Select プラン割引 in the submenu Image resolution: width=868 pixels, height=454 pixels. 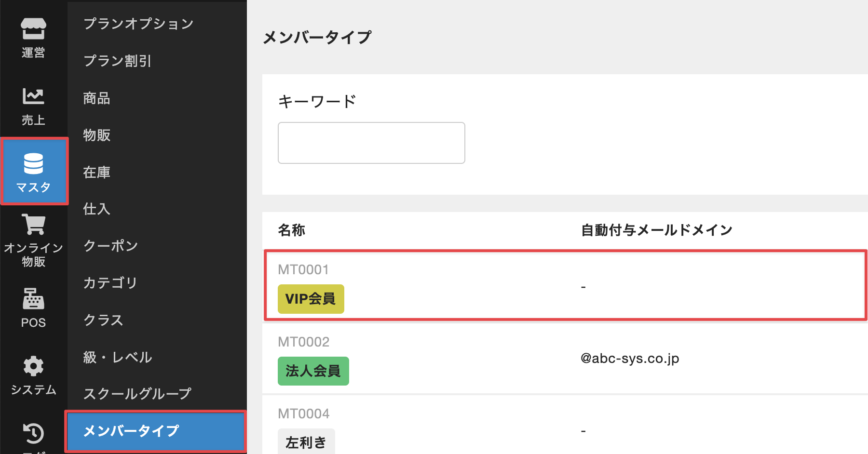pyautogui.click(x=117, y=61)
